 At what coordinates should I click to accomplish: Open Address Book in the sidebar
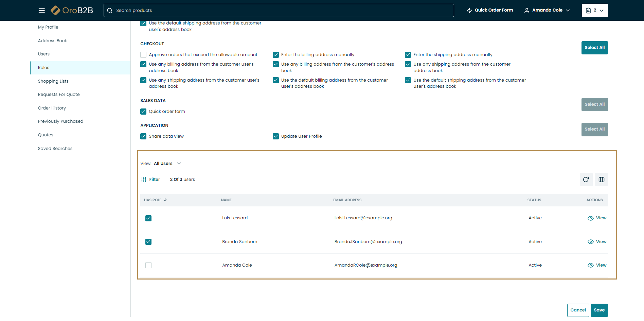coord(52,41)
